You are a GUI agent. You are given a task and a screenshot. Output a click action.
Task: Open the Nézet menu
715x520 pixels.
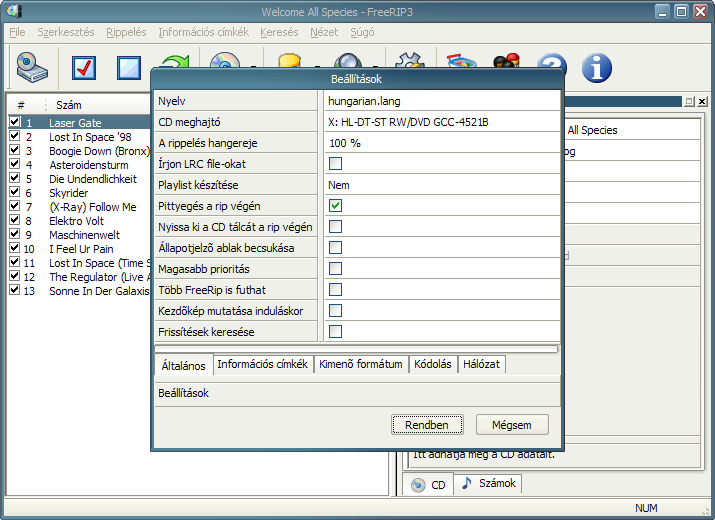(324, 32)
